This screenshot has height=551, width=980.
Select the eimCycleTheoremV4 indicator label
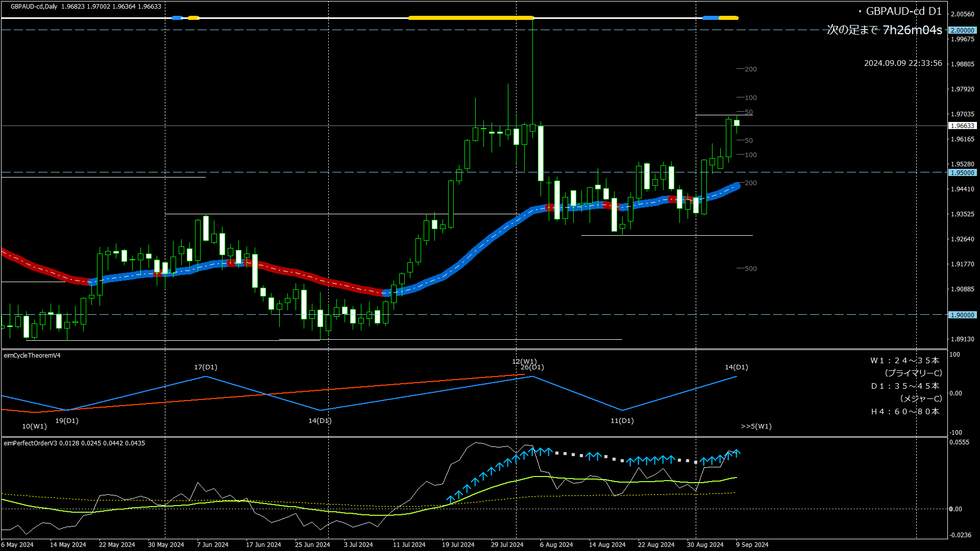coord(32,356)
